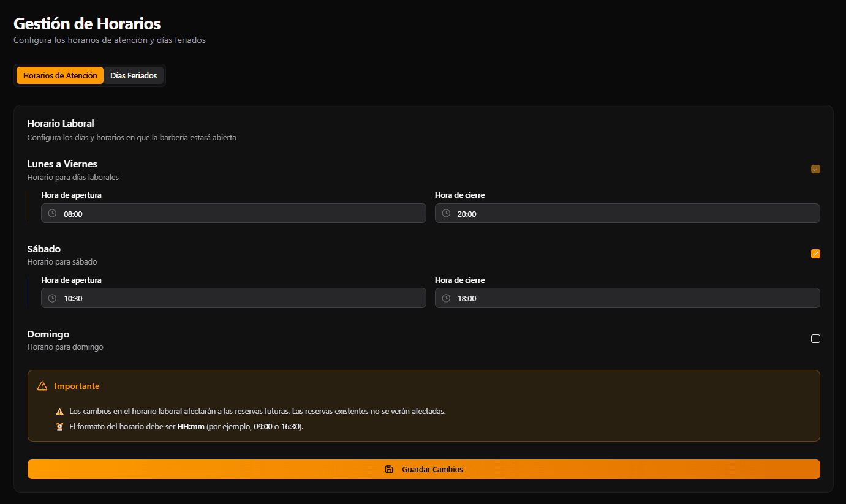Click the alarm clock emoji before the format note
Image resolution: width=846 pixels, height=504 pixels.
tap(59, 427)
